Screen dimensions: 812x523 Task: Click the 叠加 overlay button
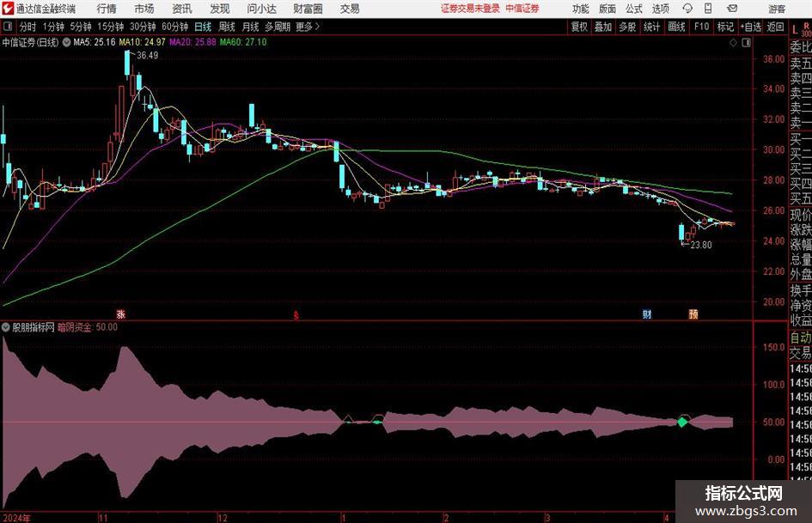(x=603, y=27)
